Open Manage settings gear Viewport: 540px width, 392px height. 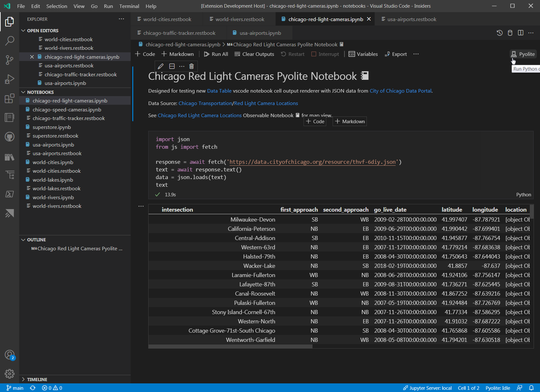click(x=10, y=373)
